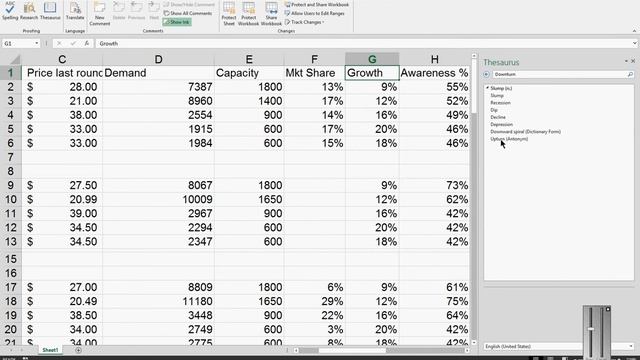Image resolution: width=640 pixels, height=360 pixels.
Task: Open the English (United States) language dropdown
Action: (631, 347)
